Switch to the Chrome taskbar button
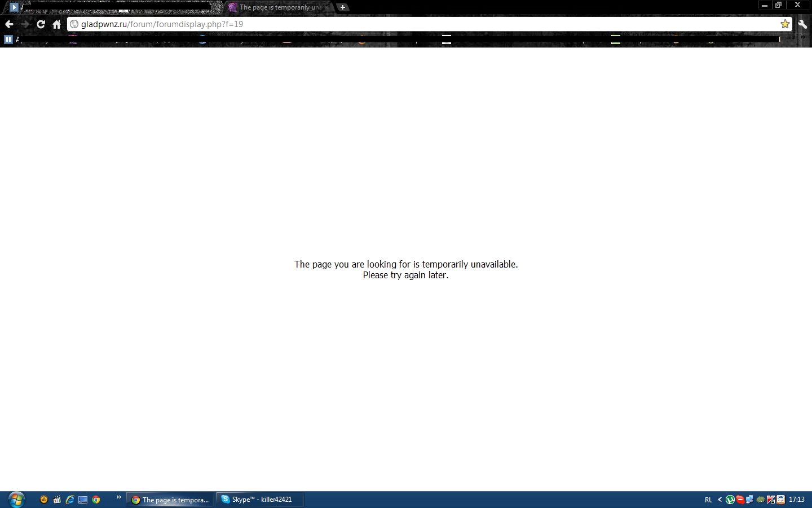Image resolution: width=812 pixels, height=508 pixels. pos(170,500)
